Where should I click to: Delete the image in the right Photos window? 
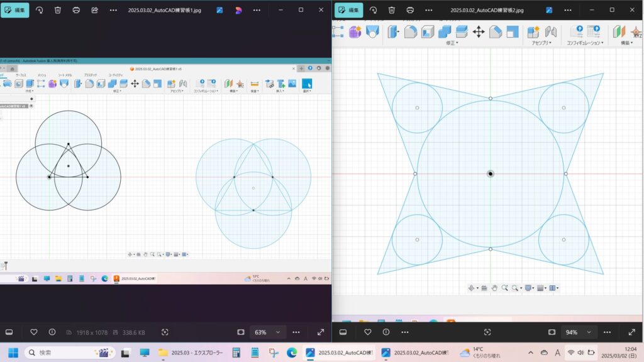(392, 10)
